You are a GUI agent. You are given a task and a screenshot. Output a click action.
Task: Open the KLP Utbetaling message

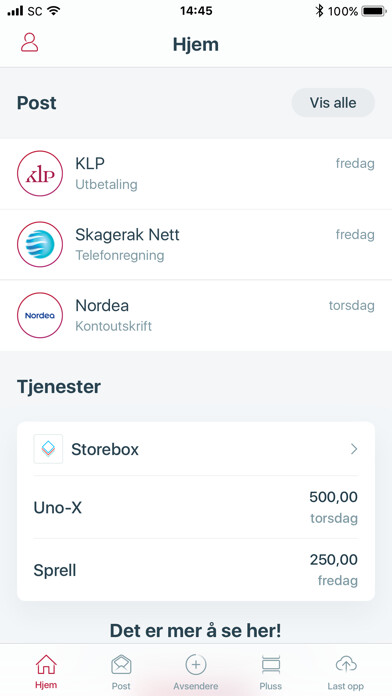[x=196, y=174]
